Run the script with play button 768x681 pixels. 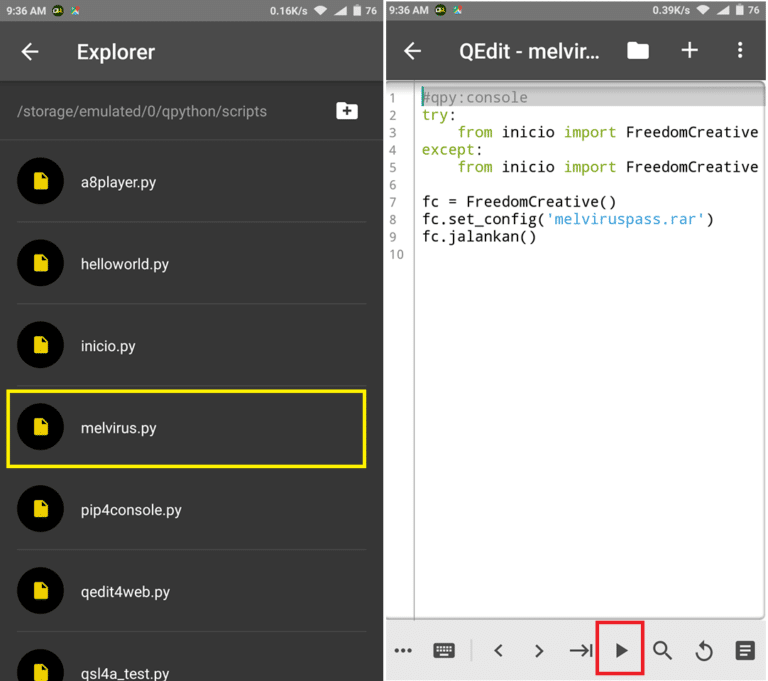[621, 650]
